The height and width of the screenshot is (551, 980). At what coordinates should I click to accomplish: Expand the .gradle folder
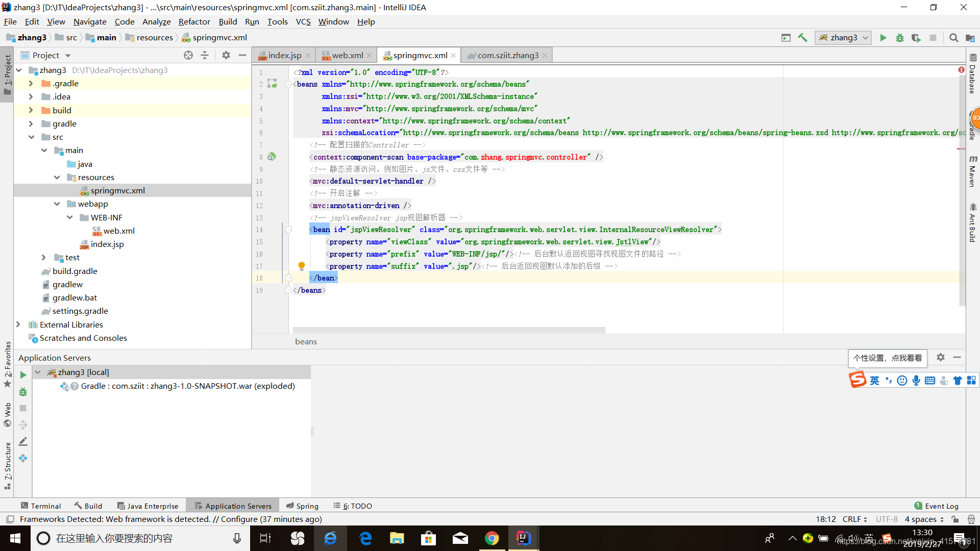(31, 83)
